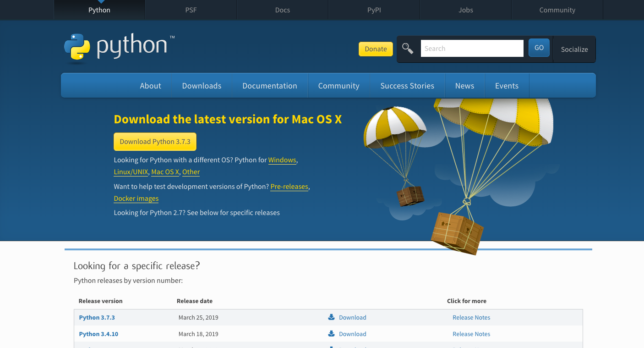
Task: Click Download link for Python 3.7.3
Action: point(353,317)
